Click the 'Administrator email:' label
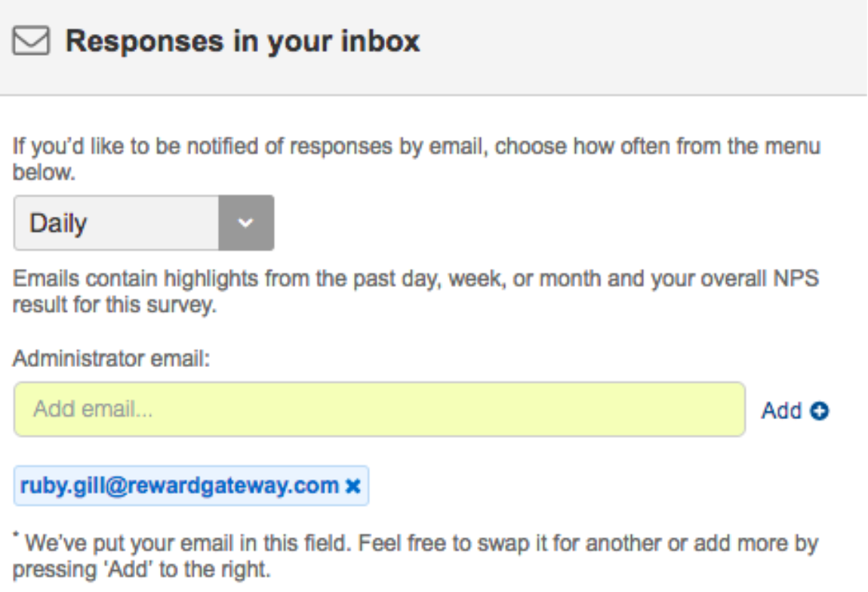868x592 pixels. [x=111, y=359]
